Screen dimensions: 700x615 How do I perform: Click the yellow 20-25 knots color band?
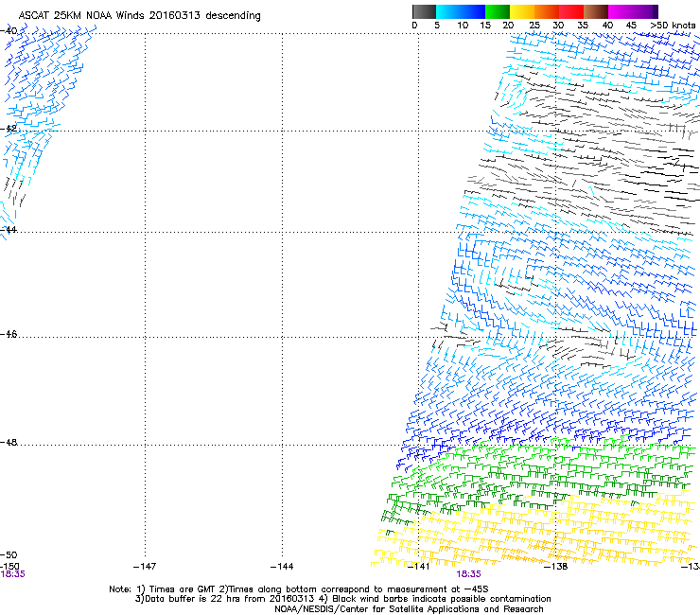point(522,11)
